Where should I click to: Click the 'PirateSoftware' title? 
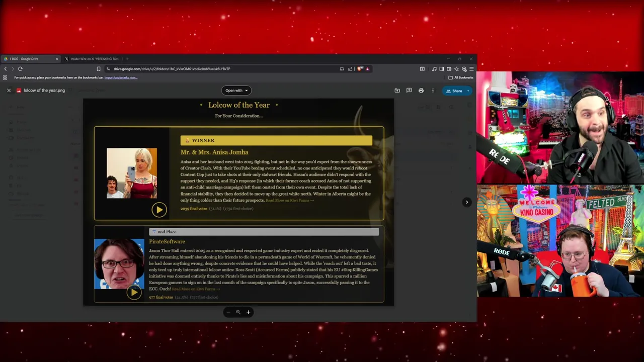point(167,242)
